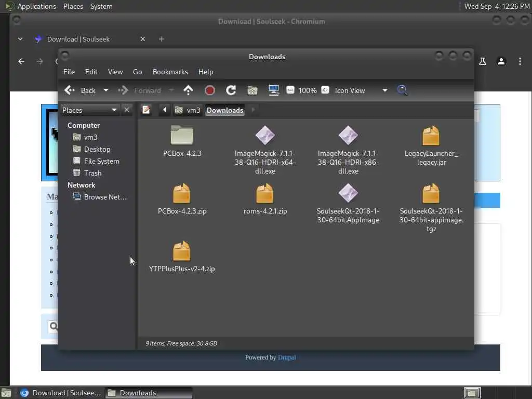
Task: Reload the Downloads folder
Action: (231, 90)
